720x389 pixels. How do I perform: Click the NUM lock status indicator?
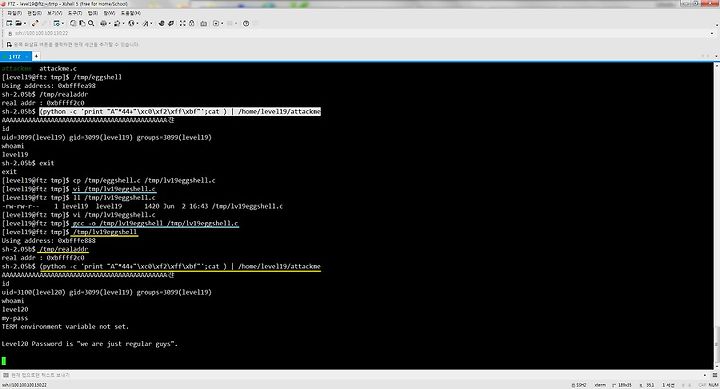click(x=714, y=385)
